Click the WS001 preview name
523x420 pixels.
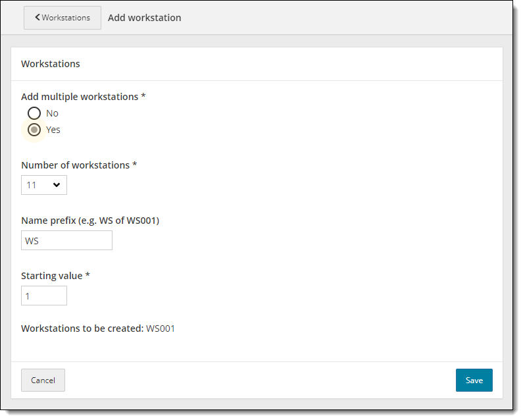pyautogui.click(x=161, y=328)
